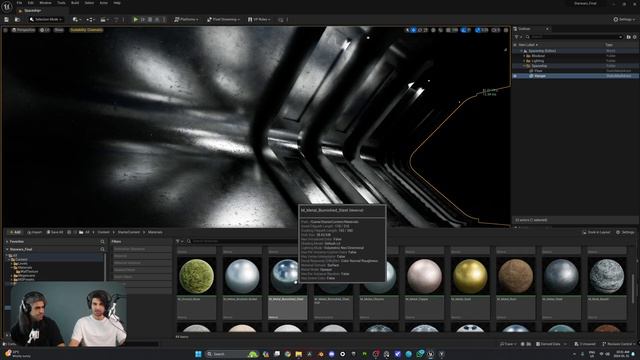This screenshot has width=640, height=360.
Task: Select the rust metal material thumbnail
Action: point(516,276)
